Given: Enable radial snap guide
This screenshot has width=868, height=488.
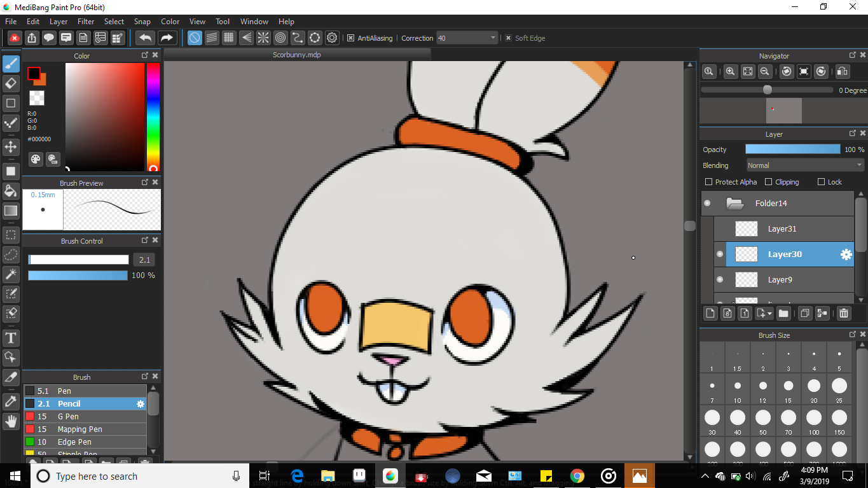Looking at the screenshot, I should tap(263, 38).
